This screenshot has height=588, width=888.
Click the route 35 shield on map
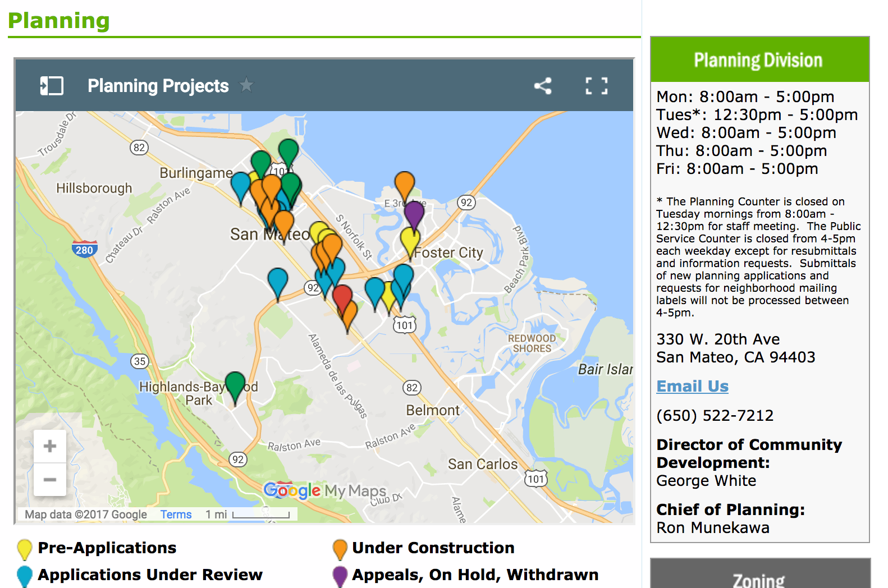click(x=140, y=361)
